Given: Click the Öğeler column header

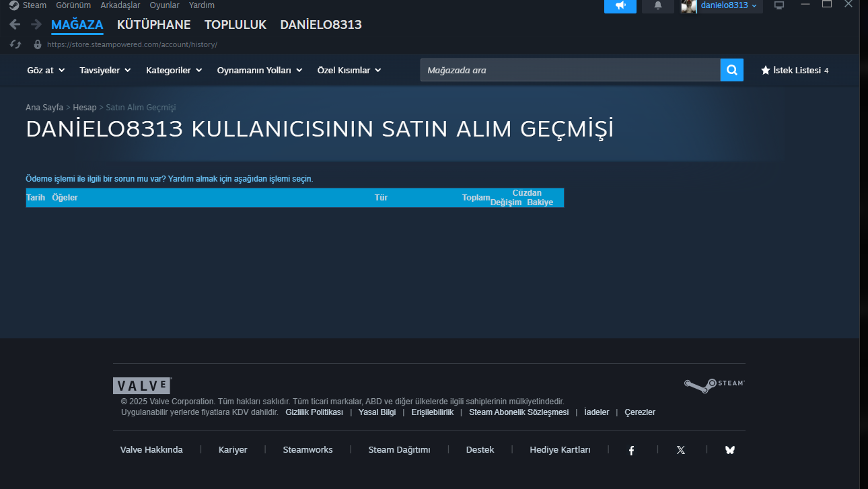Looking at the screenshot, I should click(x=65, y=198).
